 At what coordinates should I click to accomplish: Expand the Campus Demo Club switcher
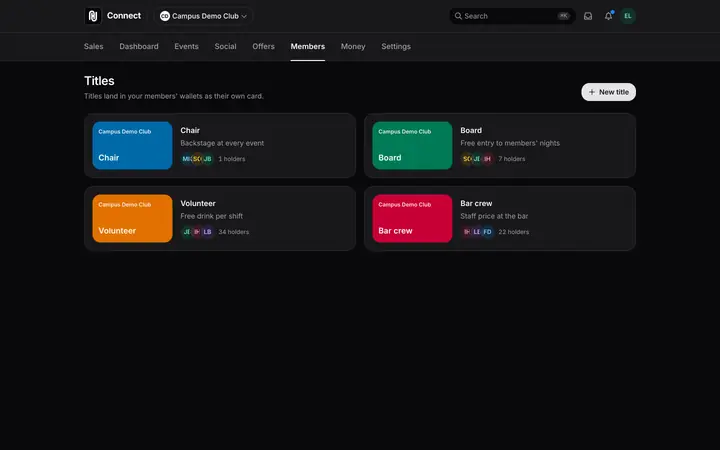point(203,16)
